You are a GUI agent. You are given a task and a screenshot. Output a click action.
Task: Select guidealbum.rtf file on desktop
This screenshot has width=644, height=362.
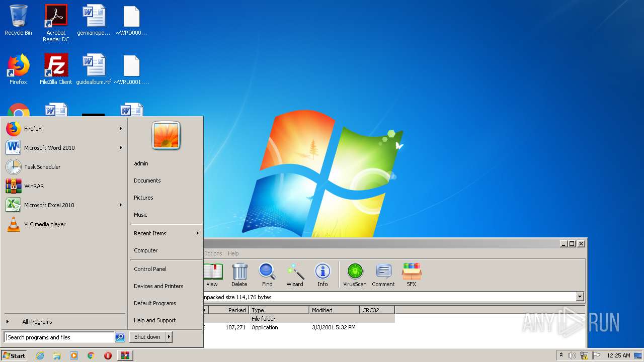(94, 69)
